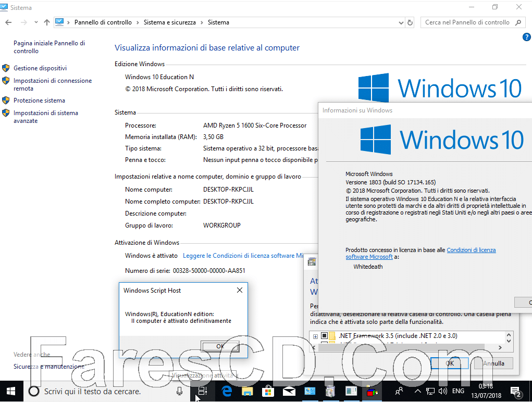Open Action Center notifications icon

tap(516, 392)
